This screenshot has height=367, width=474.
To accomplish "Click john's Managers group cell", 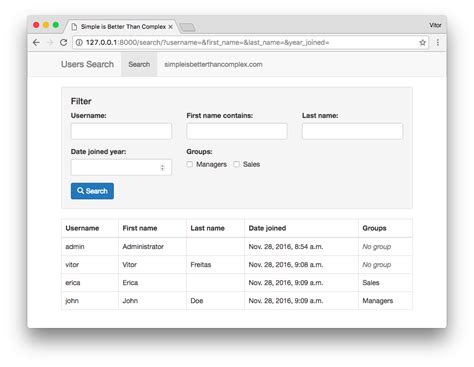I will (385, 301).
